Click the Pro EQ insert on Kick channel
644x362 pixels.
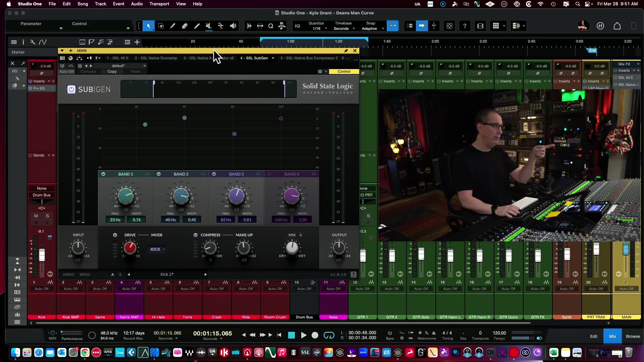tap(42, 88)
